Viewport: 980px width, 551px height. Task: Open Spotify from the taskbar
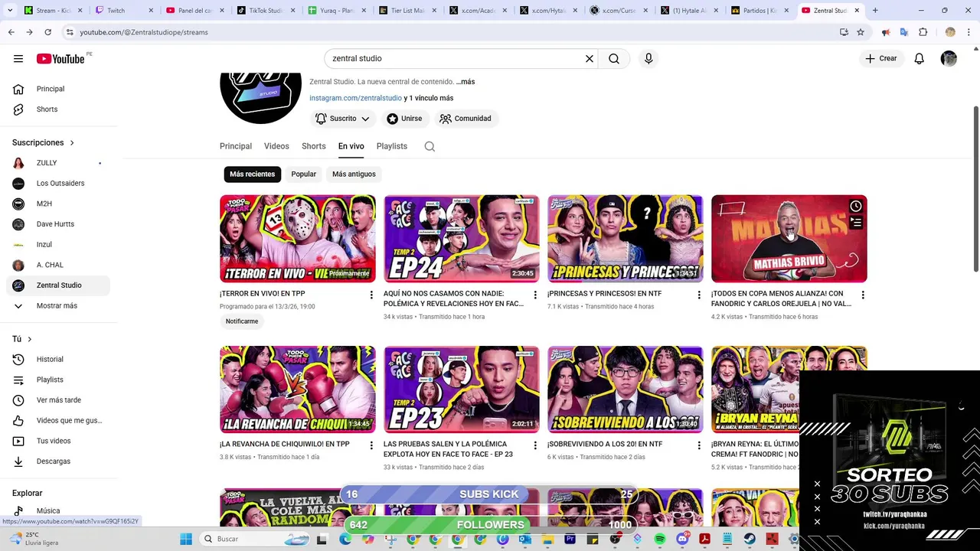660,539
